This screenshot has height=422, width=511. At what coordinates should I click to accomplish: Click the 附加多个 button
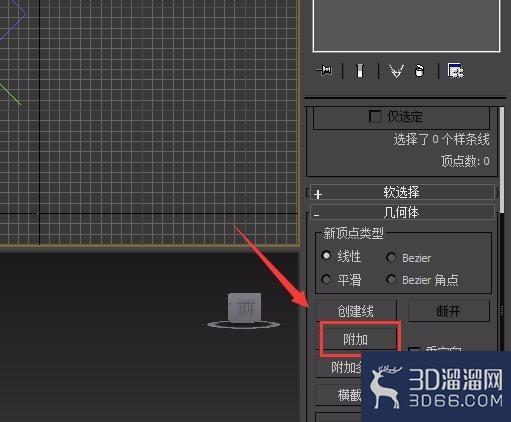coord(338,367)
